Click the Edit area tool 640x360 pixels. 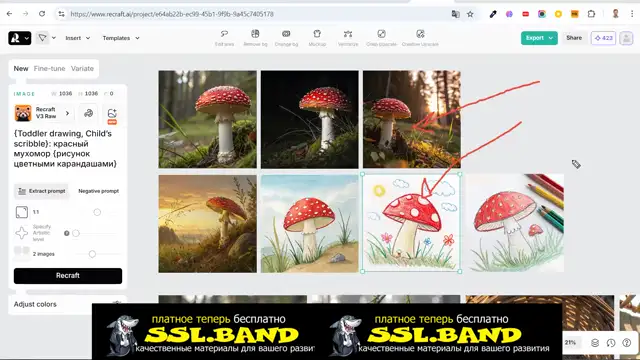pos(224,38)
